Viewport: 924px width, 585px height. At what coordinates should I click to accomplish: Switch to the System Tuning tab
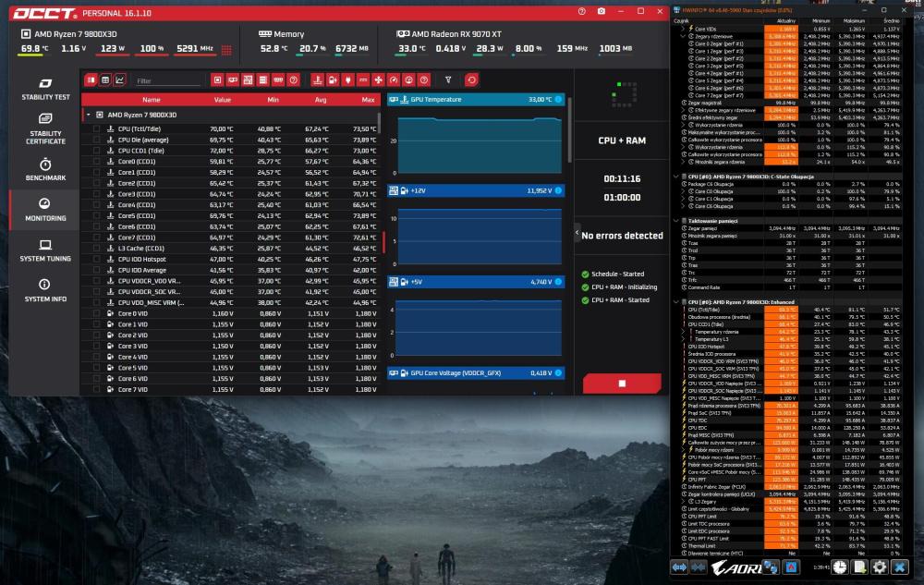click(45, 250)
